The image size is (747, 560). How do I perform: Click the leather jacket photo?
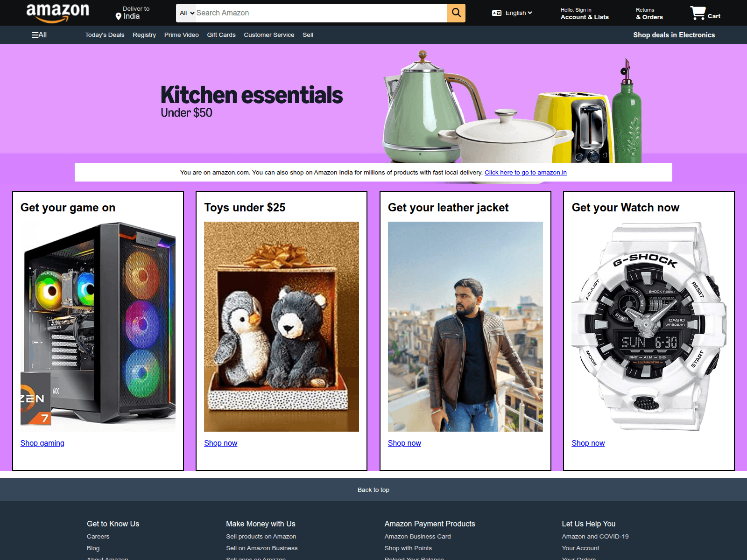pos(465,327)
